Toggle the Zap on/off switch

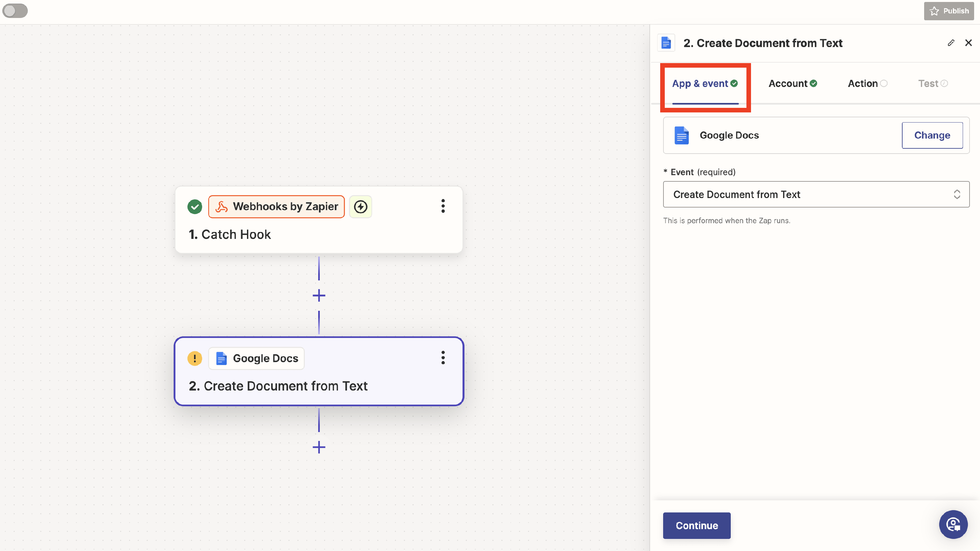click(15, 11)
